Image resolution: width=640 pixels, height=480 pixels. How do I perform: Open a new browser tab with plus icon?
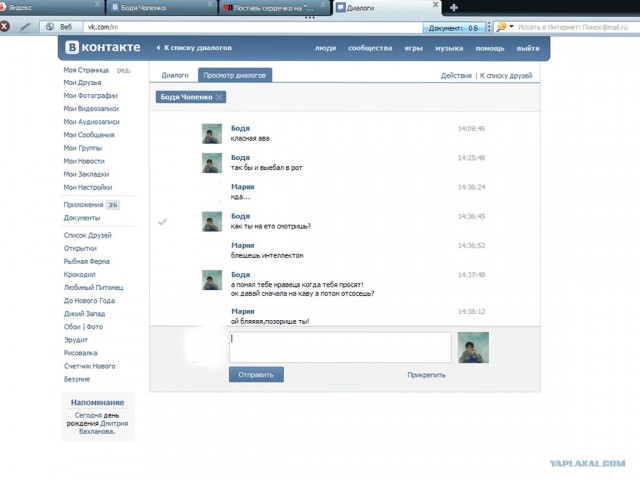pyautogui.click(x=453, y=7)
